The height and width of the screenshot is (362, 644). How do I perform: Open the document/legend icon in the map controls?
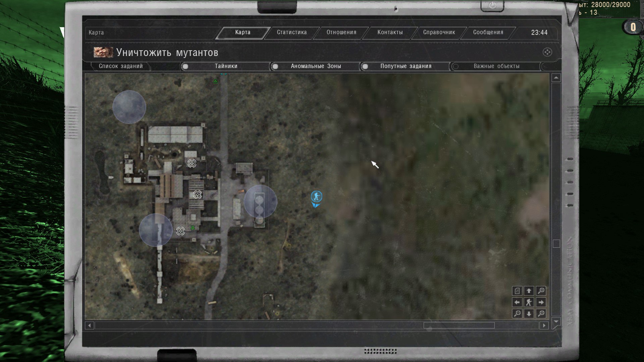[517, 291]
